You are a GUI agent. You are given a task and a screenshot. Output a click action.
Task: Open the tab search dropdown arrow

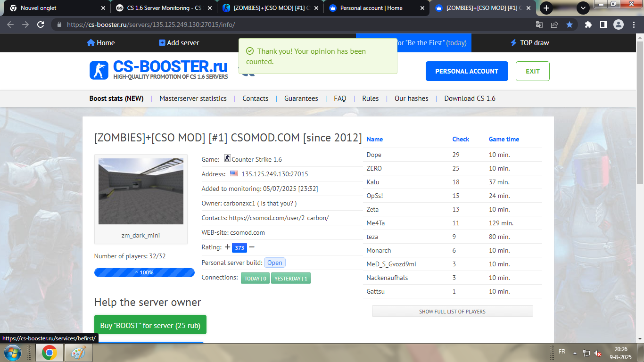pos(583,8)
